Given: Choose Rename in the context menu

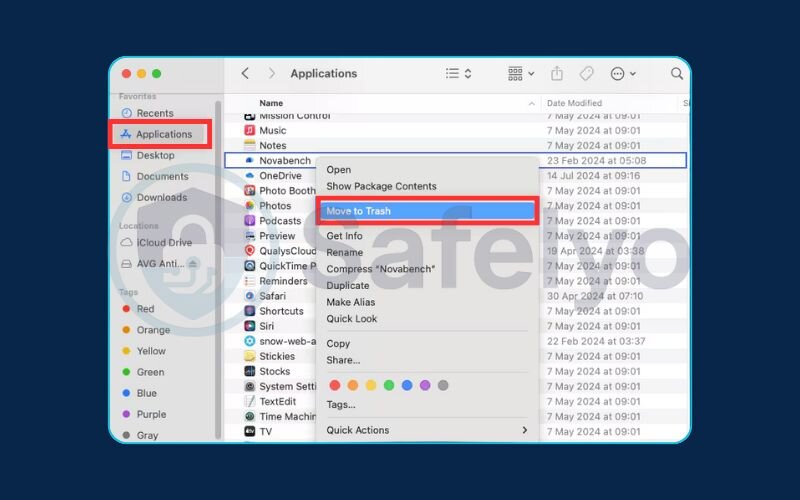Looking at the screenshot, I should 344,252.
